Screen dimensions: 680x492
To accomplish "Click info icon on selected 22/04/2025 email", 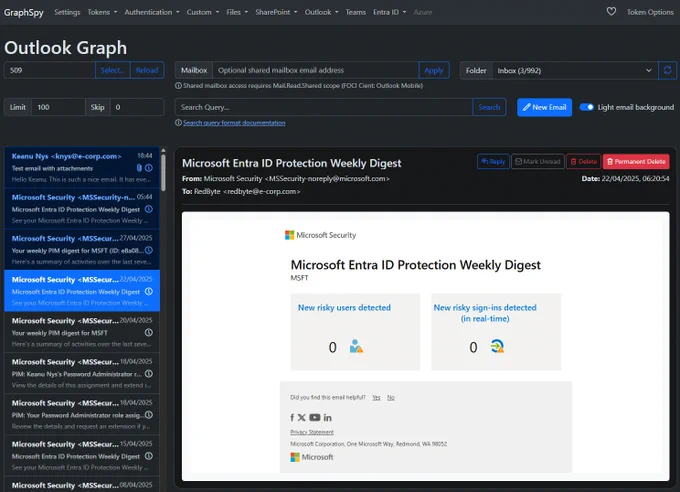I will (x=149, y=292).
